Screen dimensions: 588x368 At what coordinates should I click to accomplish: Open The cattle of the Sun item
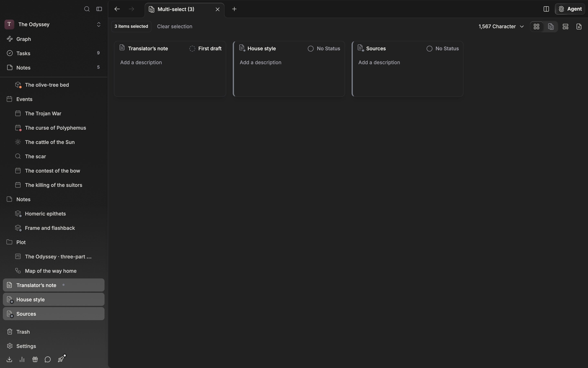click(x=53, y=142)
